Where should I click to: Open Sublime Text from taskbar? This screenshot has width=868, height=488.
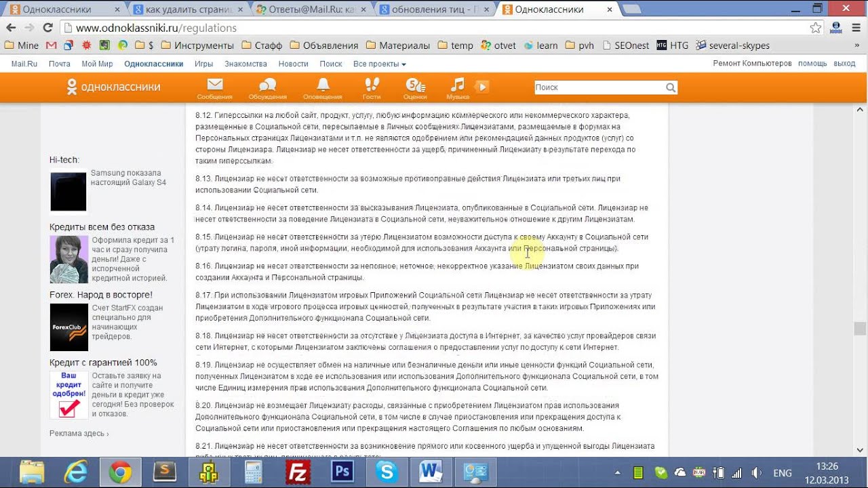(x=164, y=472)
